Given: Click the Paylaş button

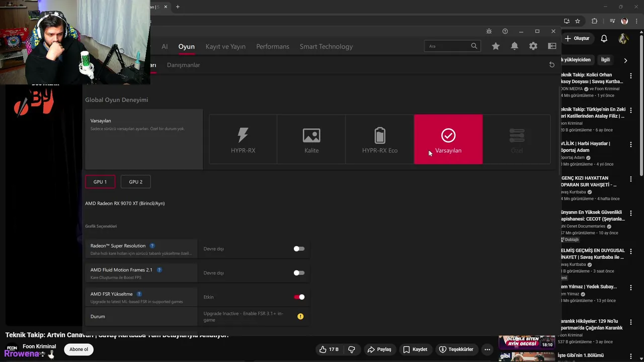Looking at the screenshot, I should (x=379, y=349).
